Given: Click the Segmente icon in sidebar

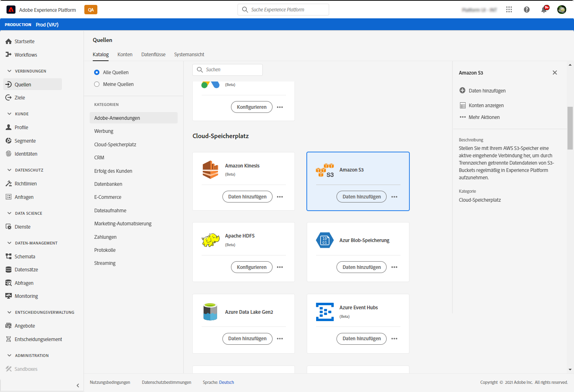Looking at the screenshot, I should [x=9, y=141].
